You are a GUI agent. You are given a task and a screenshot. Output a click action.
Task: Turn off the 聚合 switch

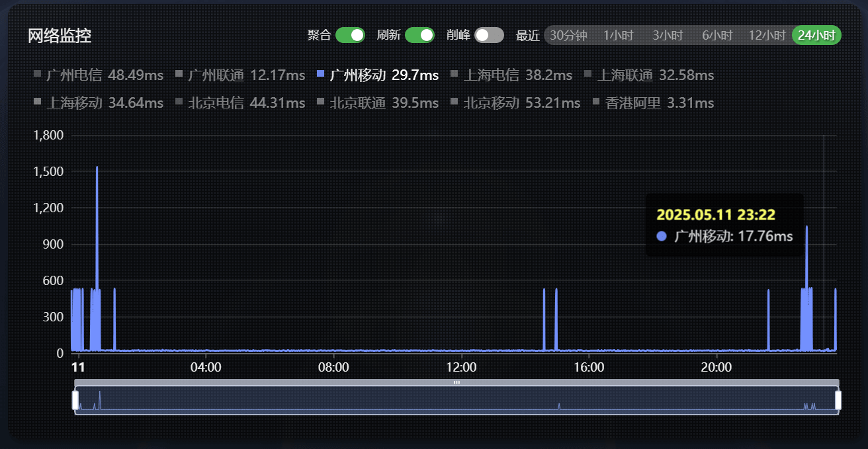coord(350,35)
